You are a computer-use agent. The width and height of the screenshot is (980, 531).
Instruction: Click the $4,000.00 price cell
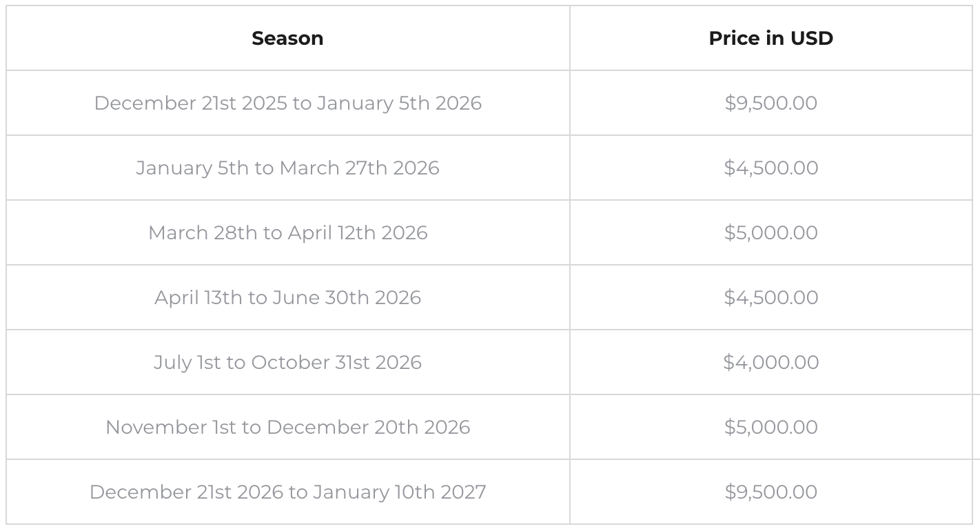tap(770, 363)
